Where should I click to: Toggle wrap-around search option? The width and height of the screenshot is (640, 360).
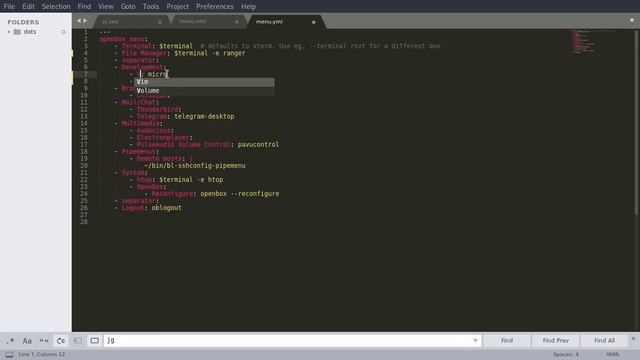click(x=61, y=340)
